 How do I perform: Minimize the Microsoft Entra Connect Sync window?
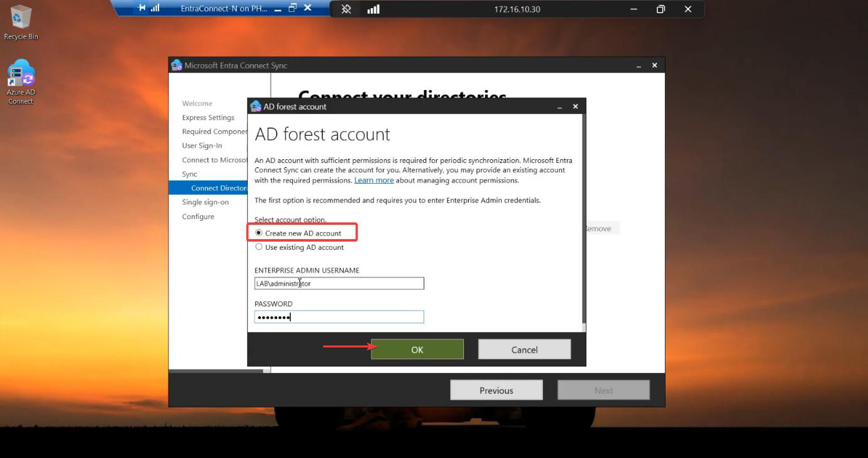pos(639,65)
